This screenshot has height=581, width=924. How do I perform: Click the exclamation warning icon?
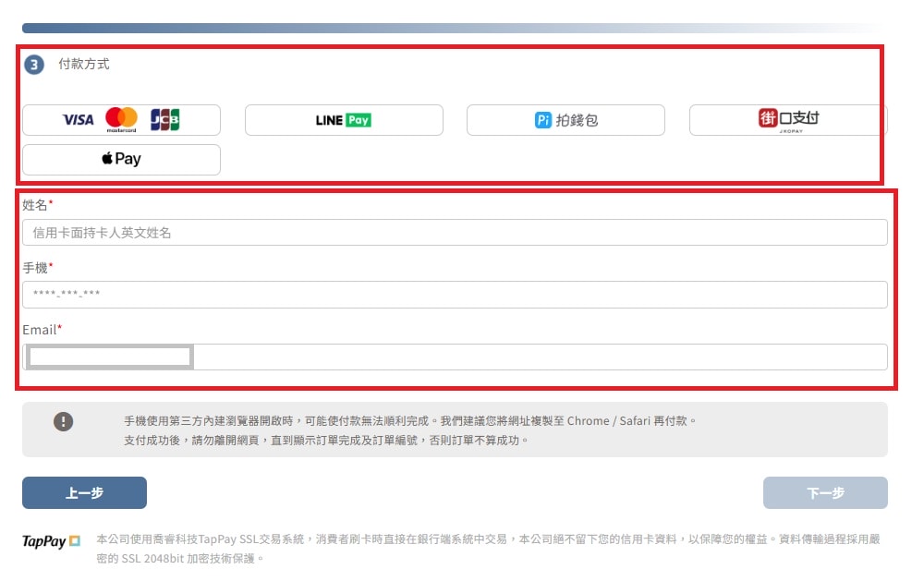(x=63, y=421)
